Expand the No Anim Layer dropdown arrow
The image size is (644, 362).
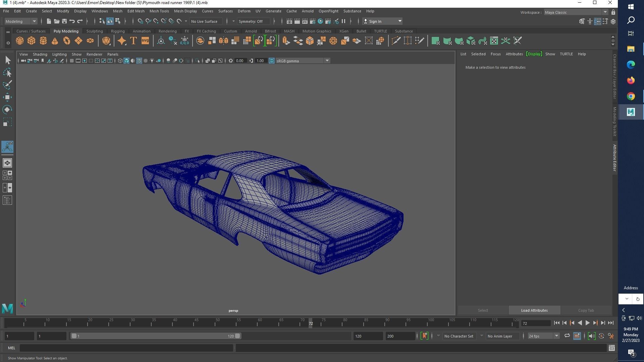482,336
